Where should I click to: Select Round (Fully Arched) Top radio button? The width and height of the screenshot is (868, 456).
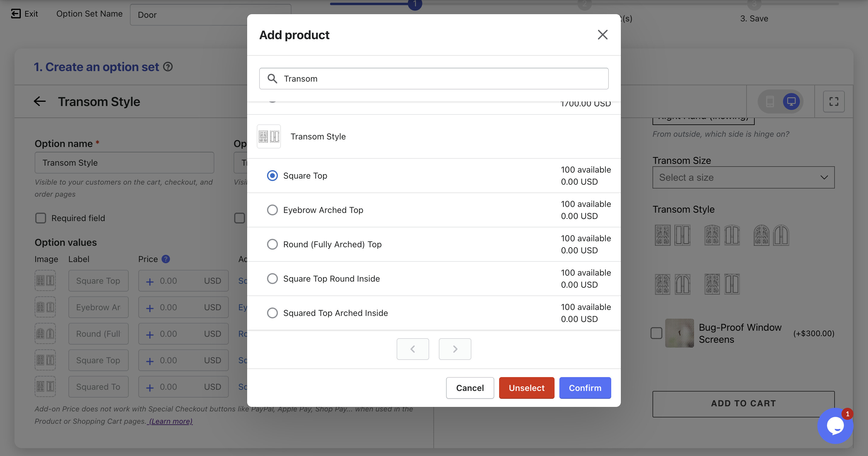tap(272, 244)
